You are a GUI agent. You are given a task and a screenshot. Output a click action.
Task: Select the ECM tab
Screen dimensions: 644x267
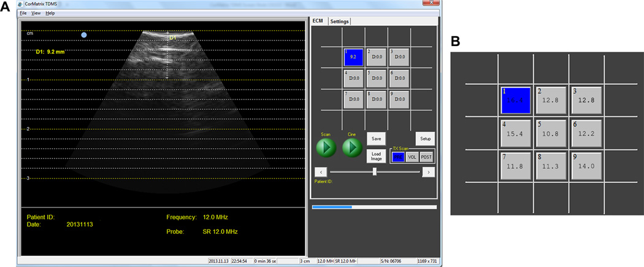coord(318,21)
